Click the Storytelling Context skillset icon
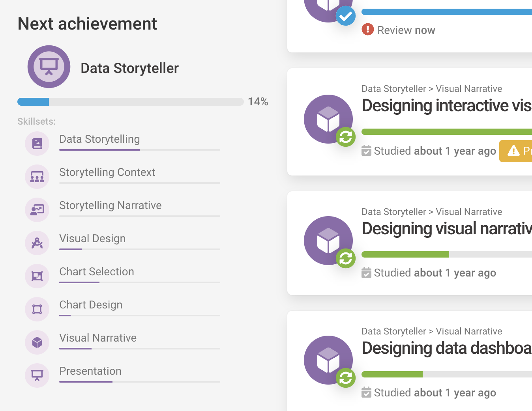Image resolution: width=532 pixels, height=411 pixels. [37, 176]
